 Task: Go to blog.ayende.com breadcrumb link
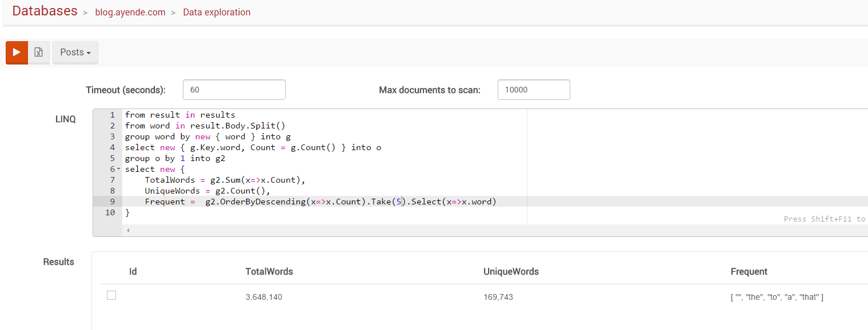click(130, 12)
